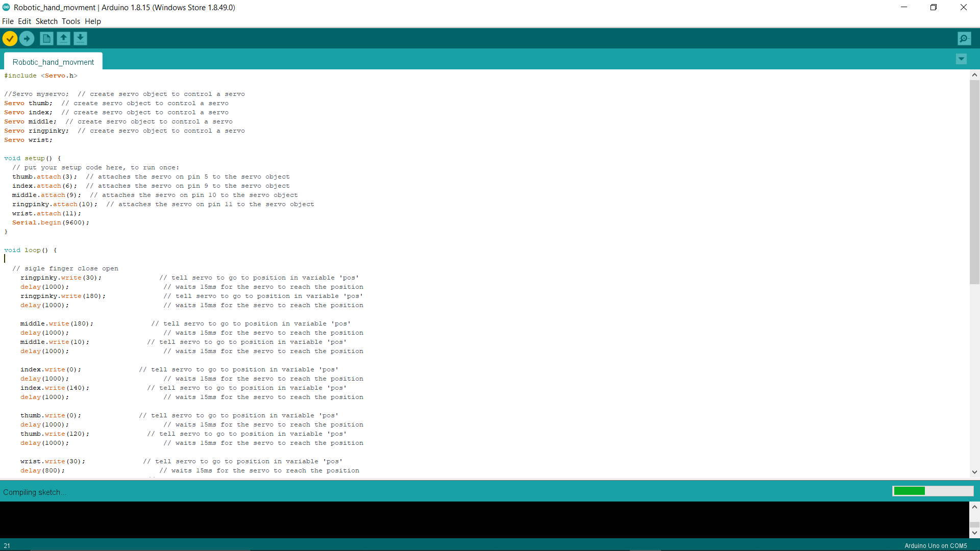This screenshot has height=551, width=980.
Task: Click the editor scroll up arrow
Action: [x=974, y=75]
